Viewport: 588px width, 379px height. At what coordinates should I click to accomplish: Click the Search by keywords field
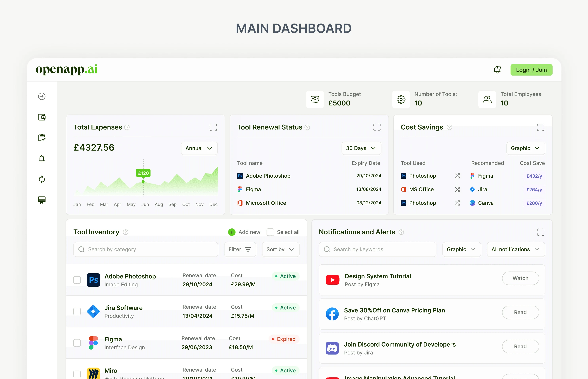pos(377,249)
